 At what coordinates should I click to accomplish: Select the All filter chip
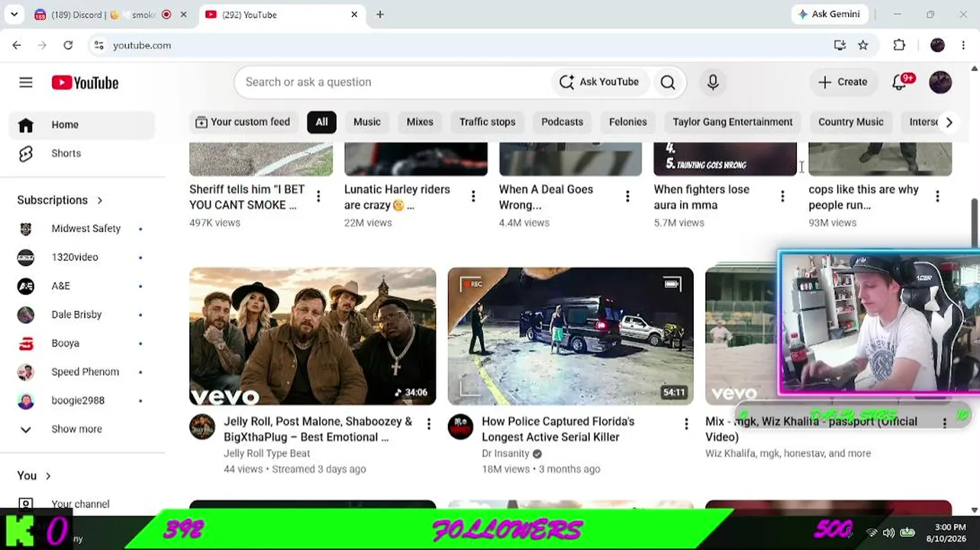tap(321, 122)
